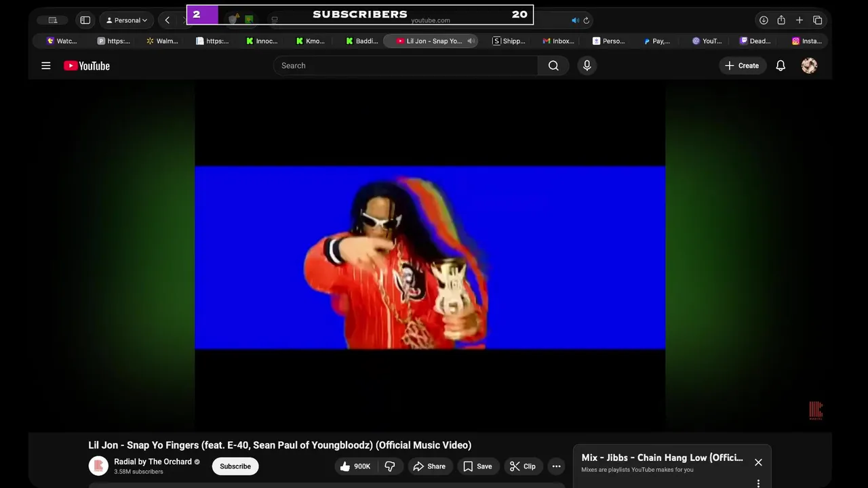Switch to the Insta... Instagram tab
This screenshot has height=488, width=868.
[x=807, y=41]
